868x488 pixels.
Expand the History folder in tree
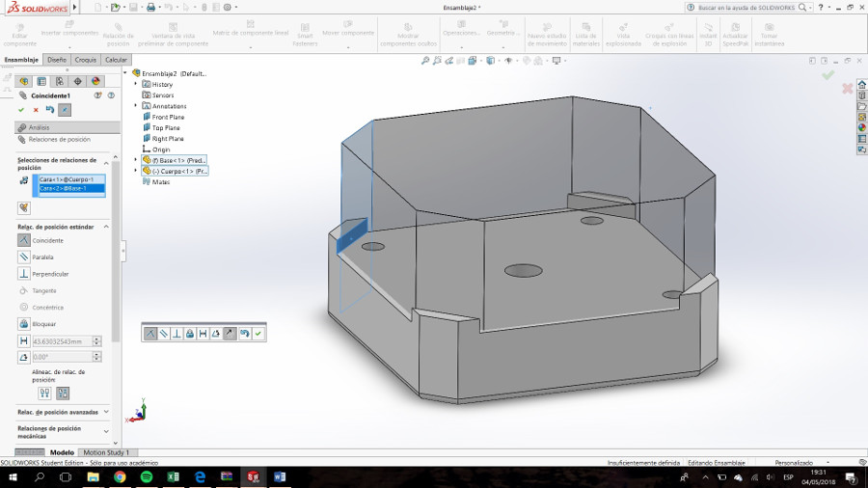point(136,84)
